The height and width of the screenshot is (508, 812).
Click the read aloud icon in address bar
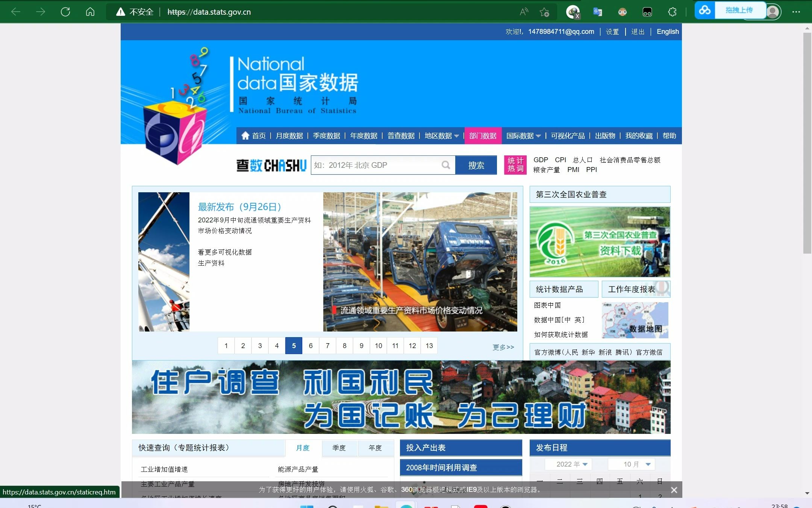pyautogui.click(x=524, y=12)
